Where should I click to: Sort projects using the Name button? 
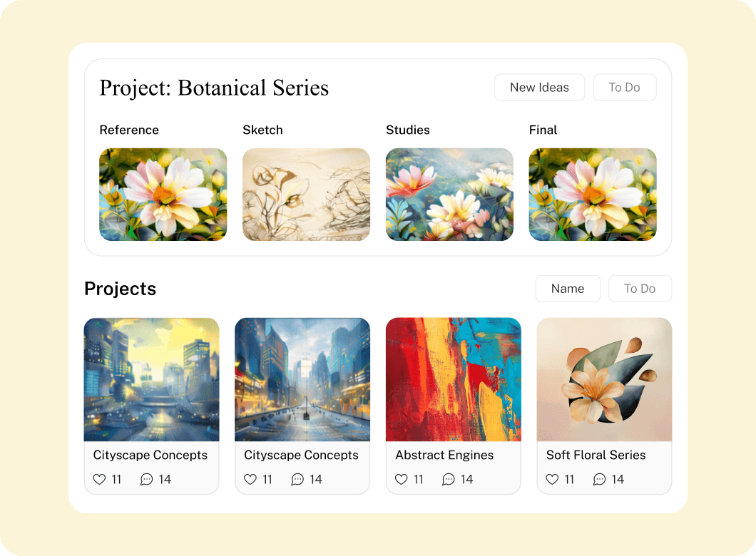(568, 289)
